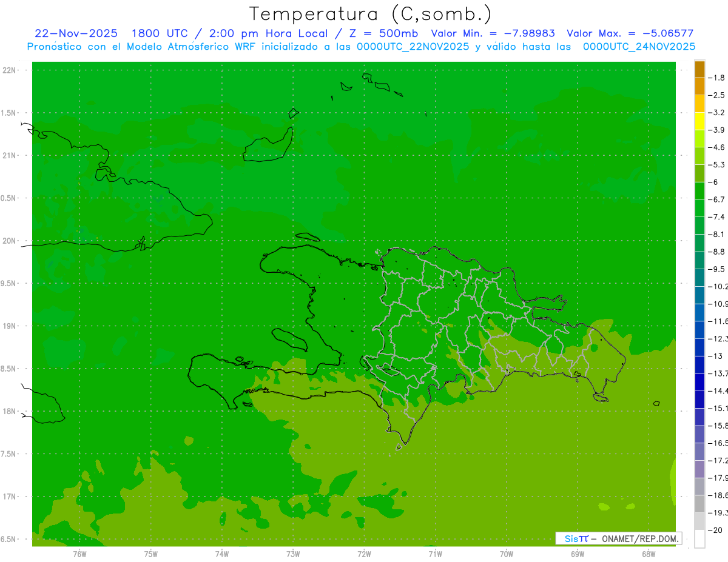Image resolution: width=728 pixels, height=562 pixels.
Task: Click the "-13" colorbar value
Action: pyautogui.click(x=716, y=356)
